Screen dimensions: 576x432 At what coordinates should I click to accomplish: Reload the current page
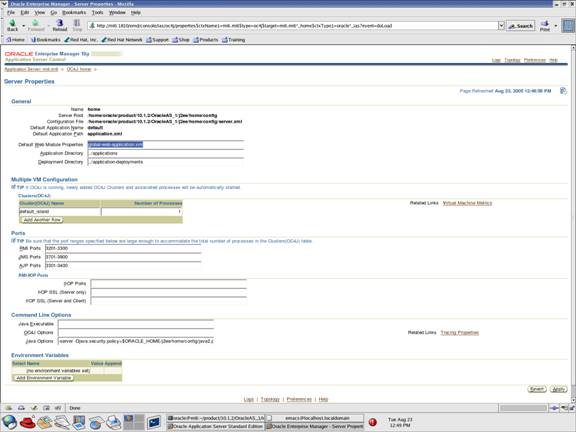pyautogui.click(x=60, y=25)
